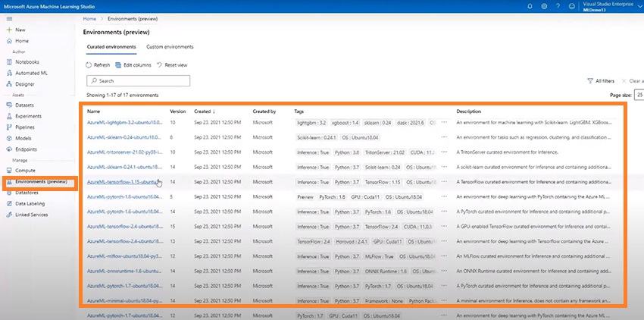Viewport: 644px width, 320px height.
Task: Open Datastores in the sidebar
Action: [23, 193]
